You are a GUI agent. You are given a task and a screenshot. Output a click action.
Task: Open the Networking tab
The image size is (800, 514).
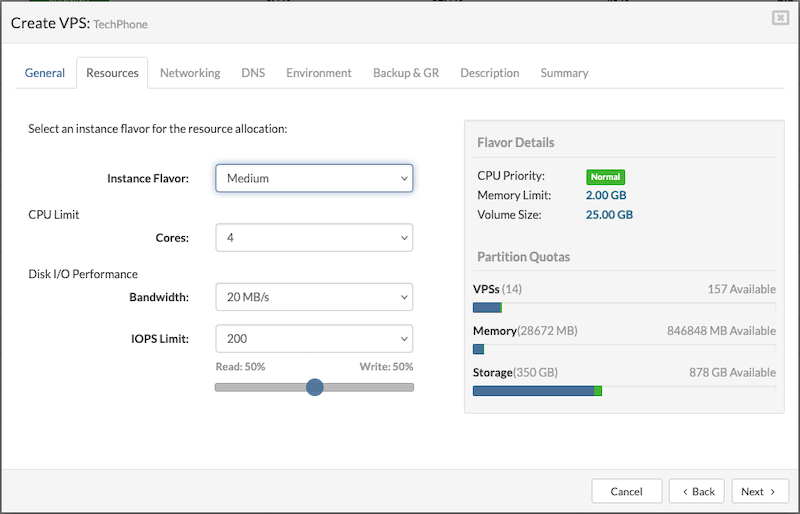point(190,73)
